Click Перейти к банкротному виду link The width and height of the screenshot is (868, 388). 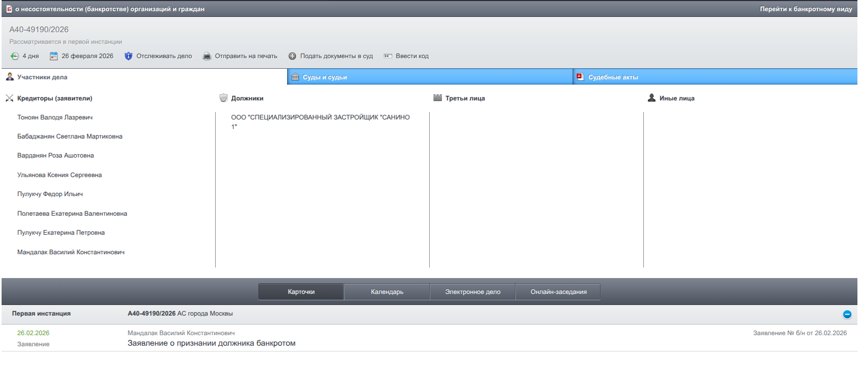tap(806, 9)
